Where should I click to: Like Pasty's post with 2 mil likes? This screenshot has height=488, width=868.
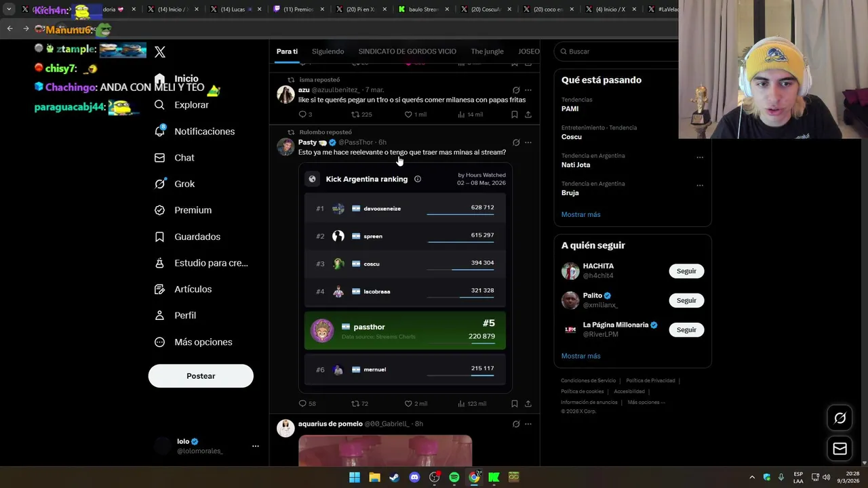pos(416,404)
